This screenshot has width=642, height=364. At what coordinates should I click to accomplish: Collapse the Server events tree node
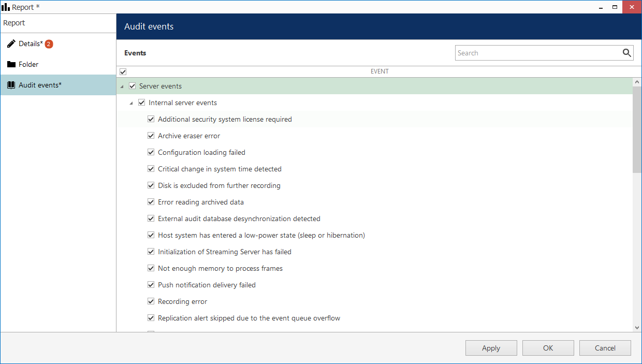(x=122, y=86)
